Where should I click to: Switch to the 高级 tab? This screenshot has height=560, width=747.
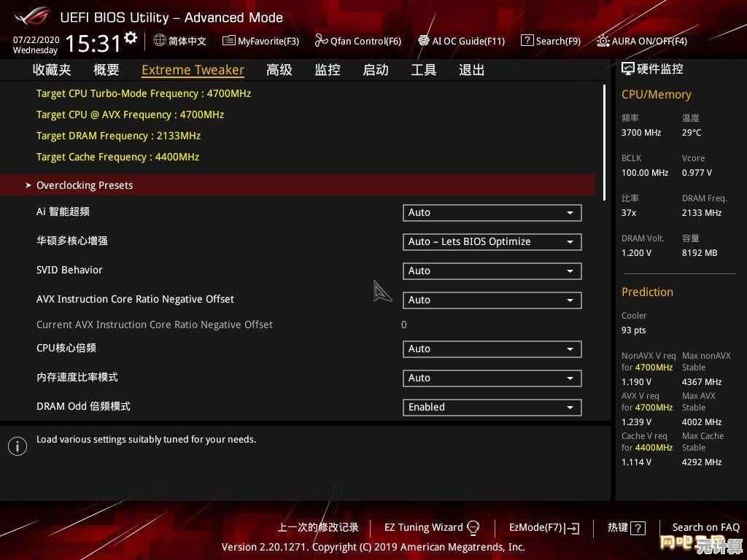tap(279, 70)
